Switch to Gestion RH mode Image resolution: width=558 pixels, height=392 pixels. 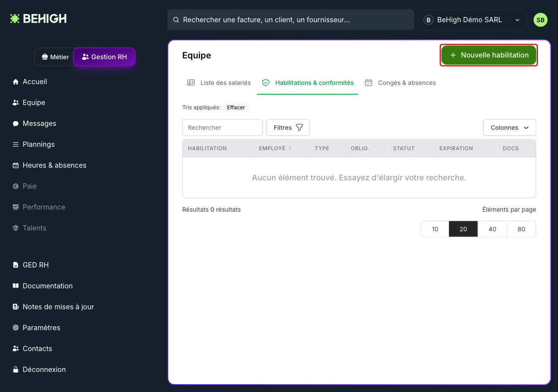105,57
